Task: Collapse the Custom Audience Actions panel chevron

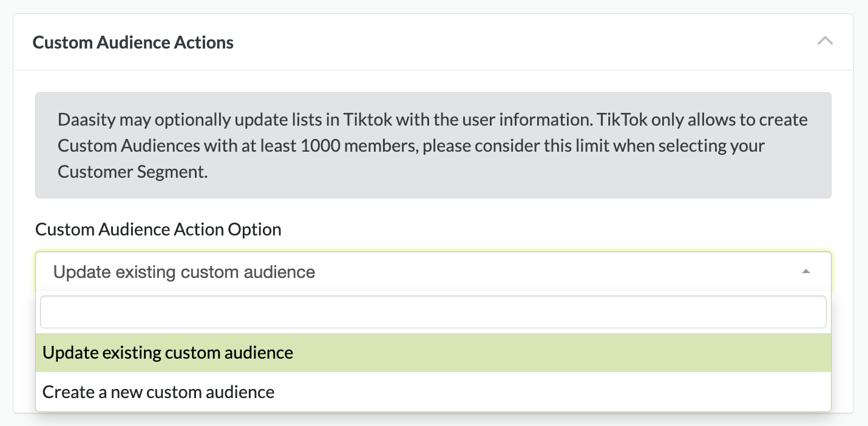Action: tap(825, 41)
